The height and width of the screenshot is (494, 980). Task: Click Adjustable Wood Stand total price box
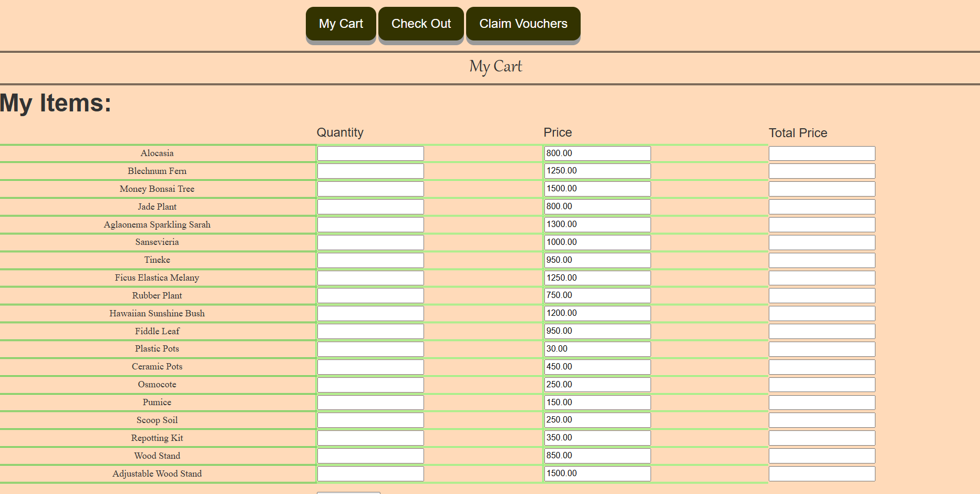[822, 474]
